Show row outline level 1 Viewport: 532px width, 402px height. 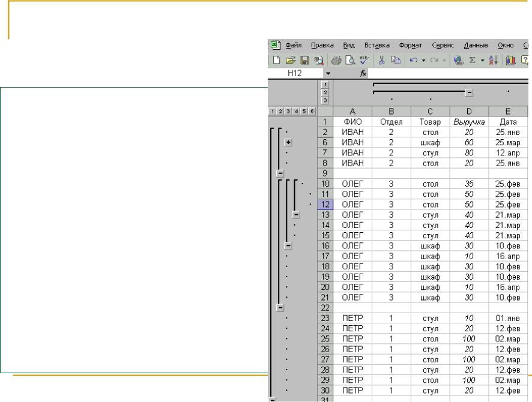(x=272, y=111)
